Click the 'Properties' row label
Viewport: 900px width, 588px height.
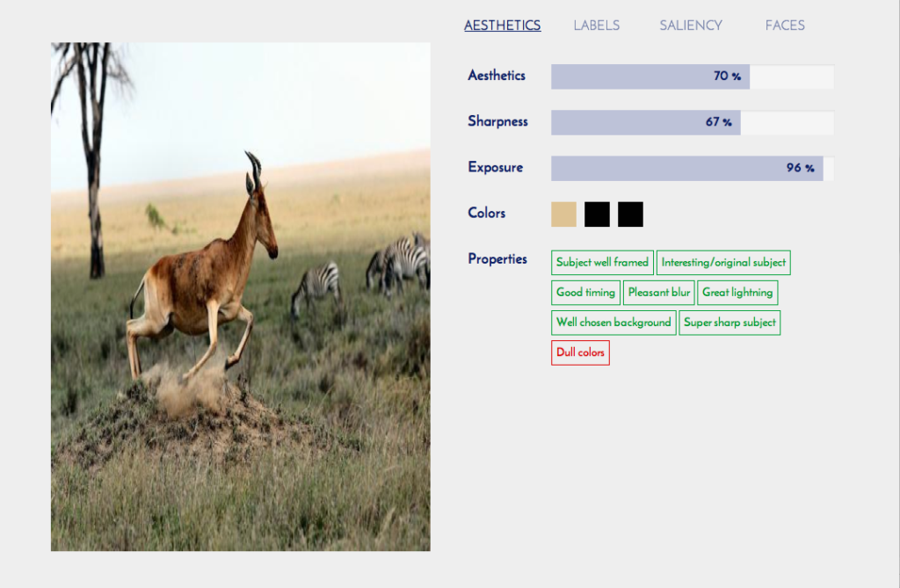(x=497, y=259)
